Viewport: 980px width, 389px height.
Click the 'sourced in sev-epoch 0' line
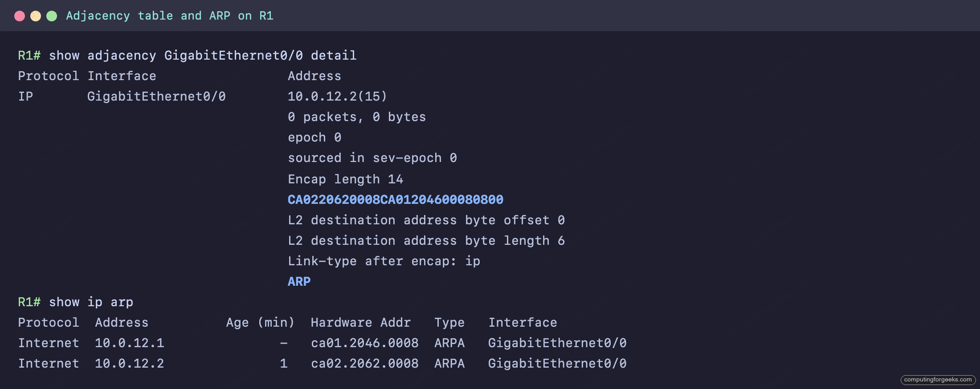pos(372,158)
